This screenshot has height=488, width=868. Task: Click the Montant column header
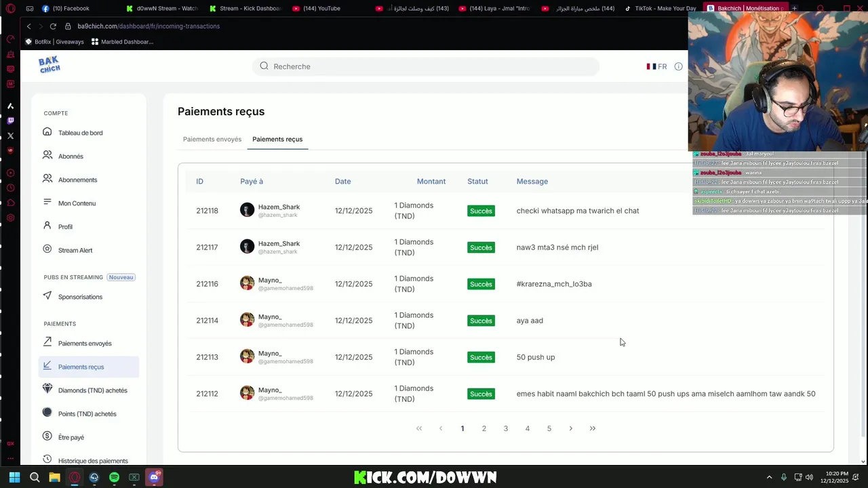click(431, 181)
